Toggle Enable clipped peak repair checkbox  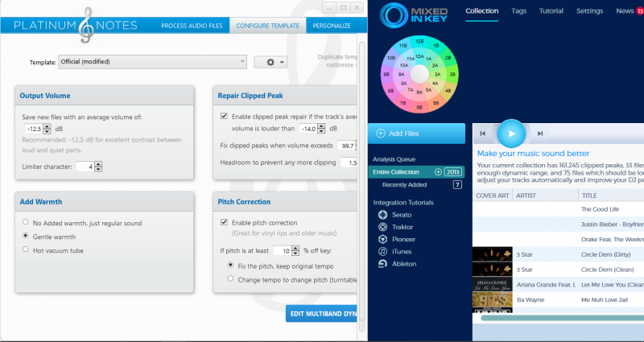click(224, 116)
